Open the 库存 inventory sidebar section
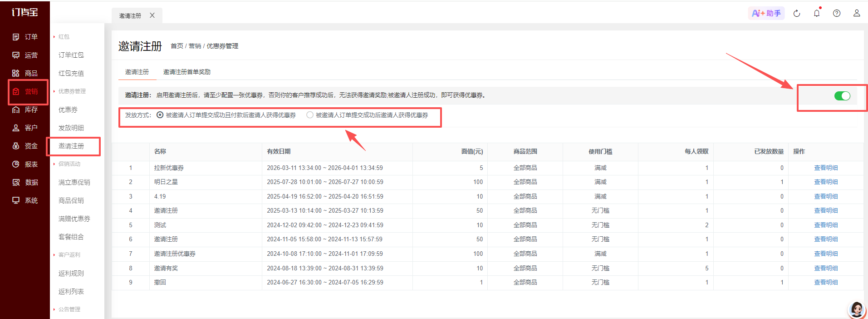The width and height of the screenshot is (868, 319). [25, 110]
